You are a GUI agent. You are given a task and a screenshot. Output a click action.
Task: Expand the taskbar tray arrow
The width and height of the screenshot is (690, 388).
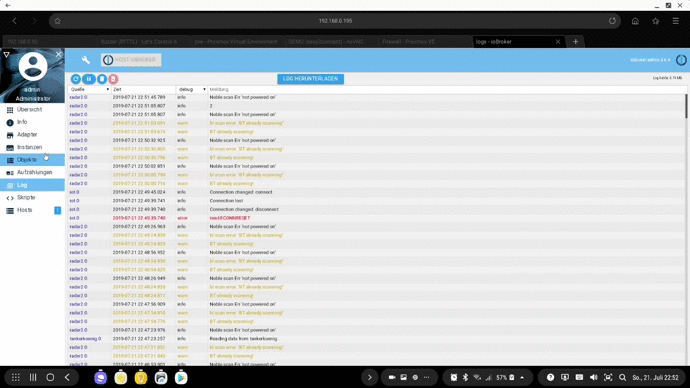[522, 377]
